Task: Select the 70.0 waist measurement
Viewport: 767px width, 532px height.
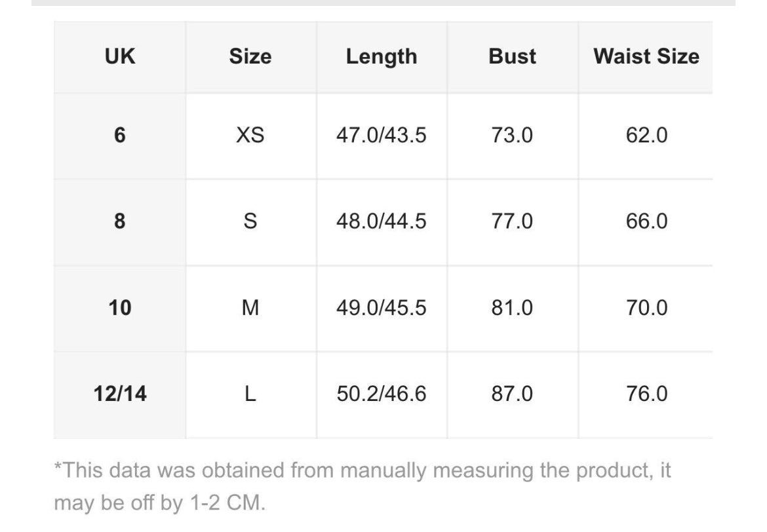Action: pos(646,307)
